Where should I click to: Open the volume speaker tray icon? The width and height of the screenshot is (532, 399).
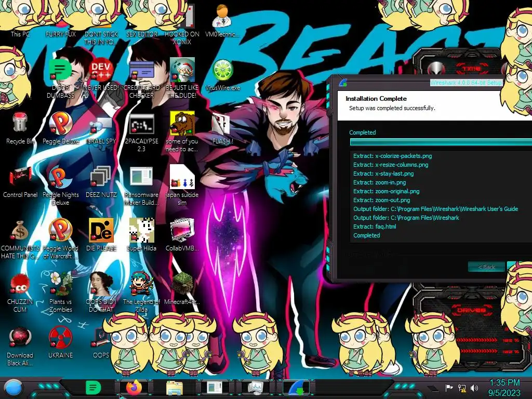coord(474,388)
